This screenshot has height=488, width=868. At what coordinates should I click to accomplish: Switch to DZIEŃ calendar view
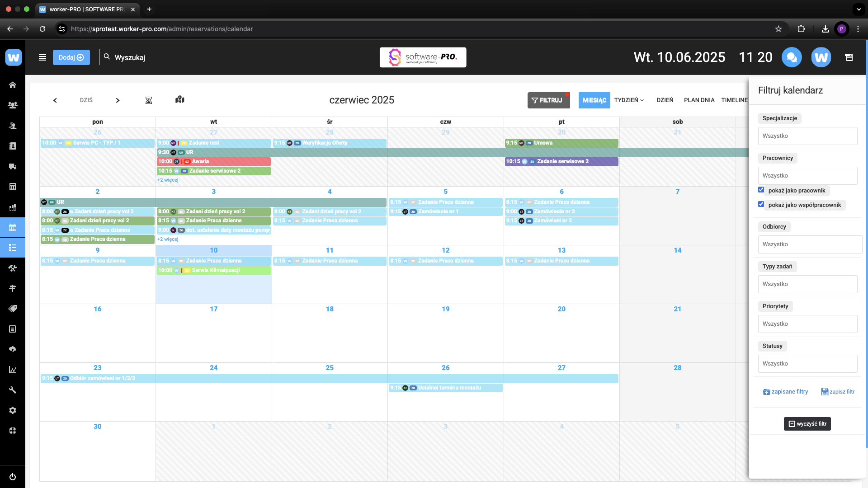point(665,100)
